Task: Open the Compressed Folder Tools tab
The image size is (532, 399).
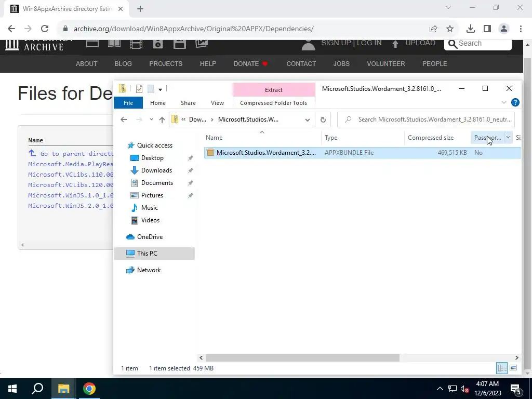Action: click(273, 103)
